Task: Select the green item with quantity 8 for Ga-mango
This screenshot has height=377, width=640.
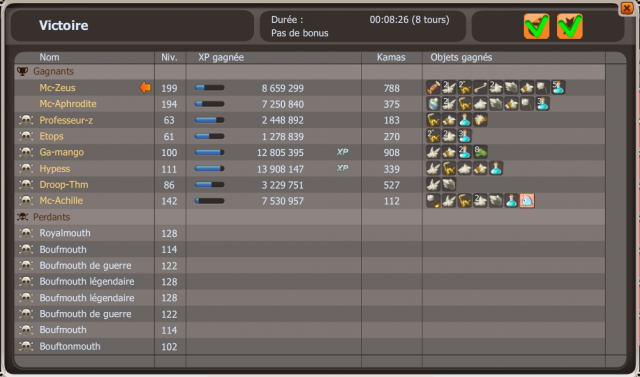Action: click(480, 152)
